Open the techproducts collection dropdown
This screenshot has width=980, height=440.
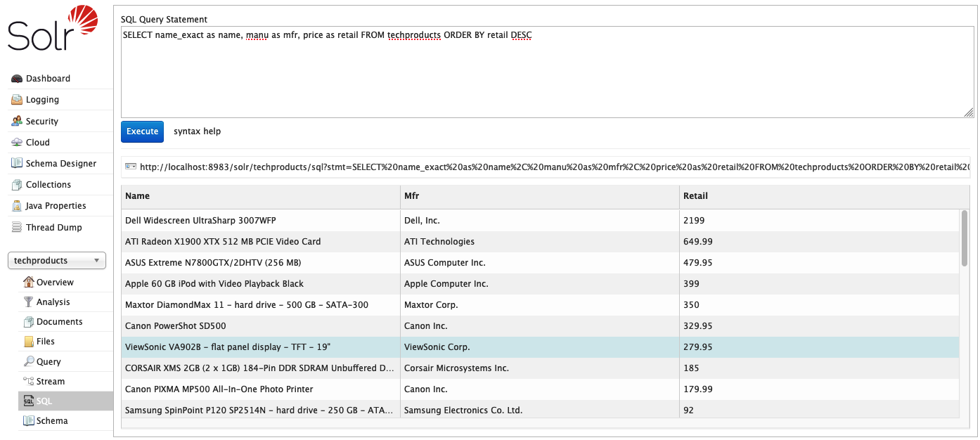[x=57, y=261]
